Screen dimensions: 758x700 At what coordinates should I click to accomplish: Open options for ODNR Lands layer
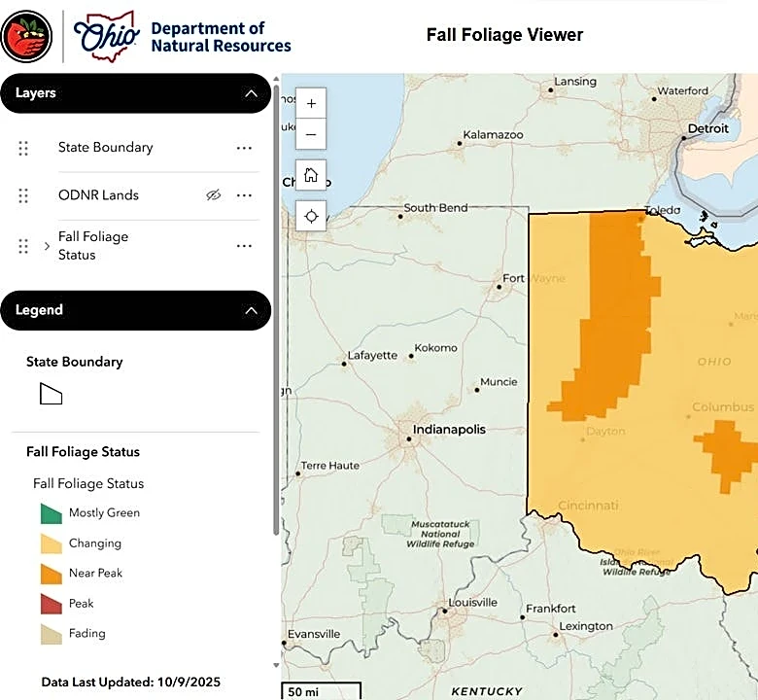click(244, 195)
